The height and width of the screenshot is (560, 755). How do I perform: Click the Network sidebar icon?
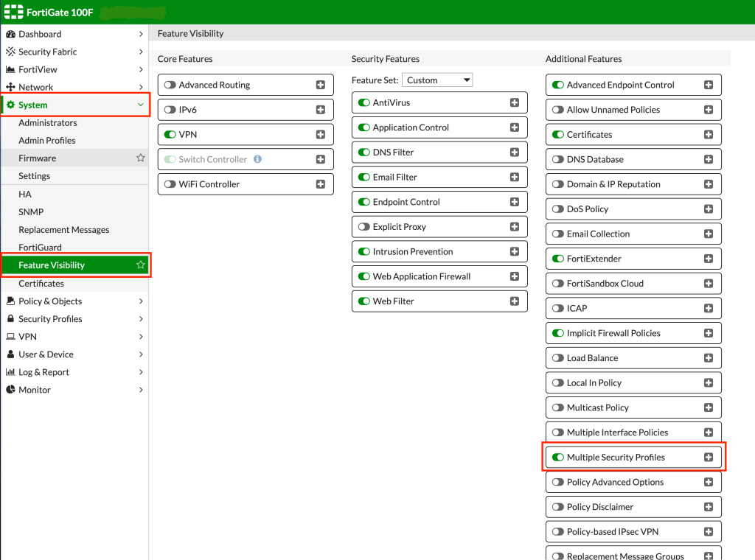tap(12, 87)
